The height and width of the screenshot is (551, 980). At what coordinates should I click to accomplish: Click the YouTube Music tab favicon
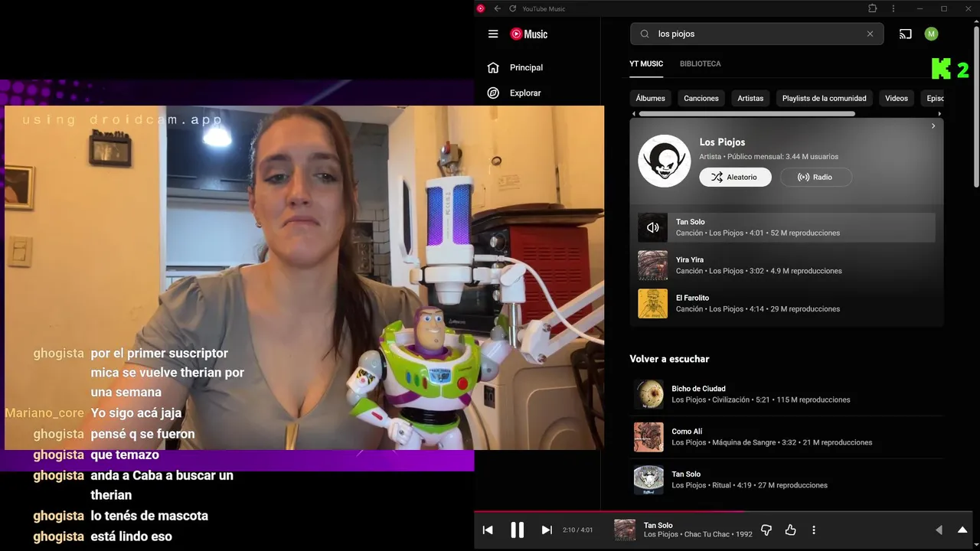481,8
